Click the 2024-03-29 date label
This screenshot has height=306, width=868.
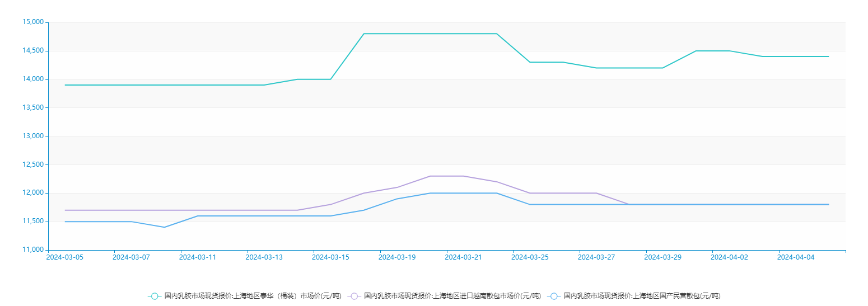click(x=662, y=257)
